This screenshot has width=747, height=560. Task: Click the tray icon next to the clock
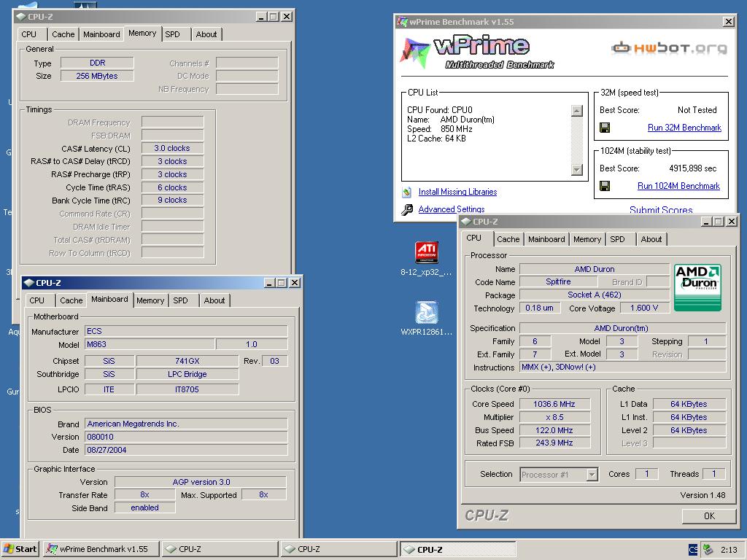click(x=708, y=549)
